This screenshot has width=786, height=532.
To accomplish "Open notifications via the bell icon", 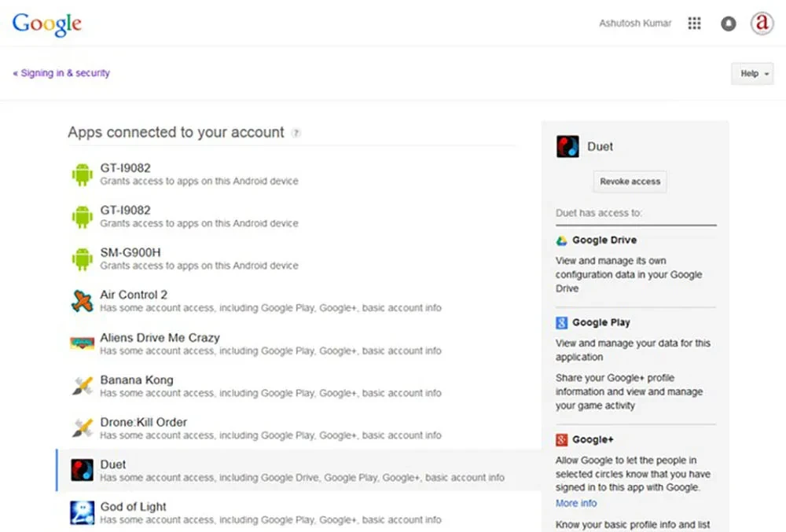I will point(728,24).
